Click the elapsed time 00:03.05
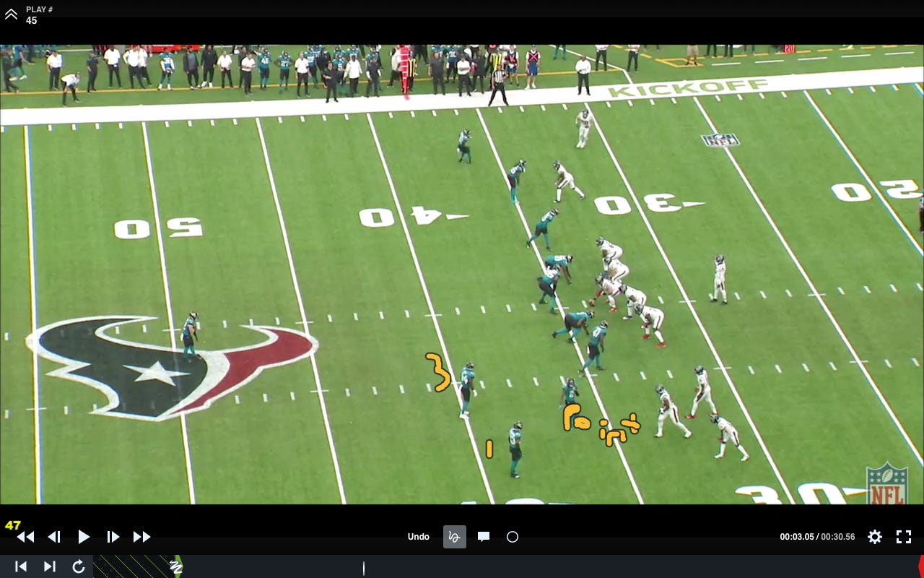This screenshot has width=924, height=578. [797, 537]
